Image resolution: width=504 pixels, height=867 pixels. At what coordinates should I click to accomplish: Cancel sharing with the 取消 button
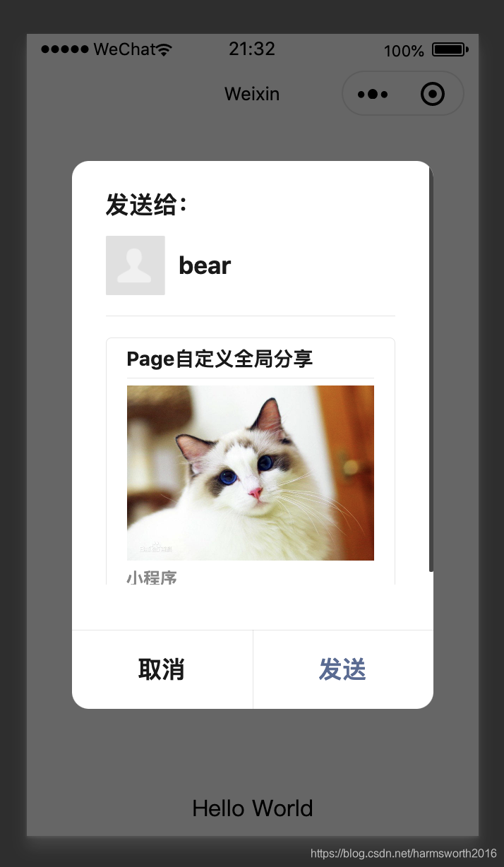click(x=162, y=669)
